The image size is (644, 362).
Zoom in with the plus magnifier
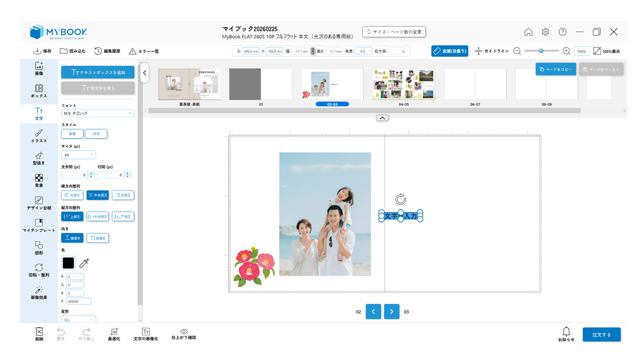566,51
